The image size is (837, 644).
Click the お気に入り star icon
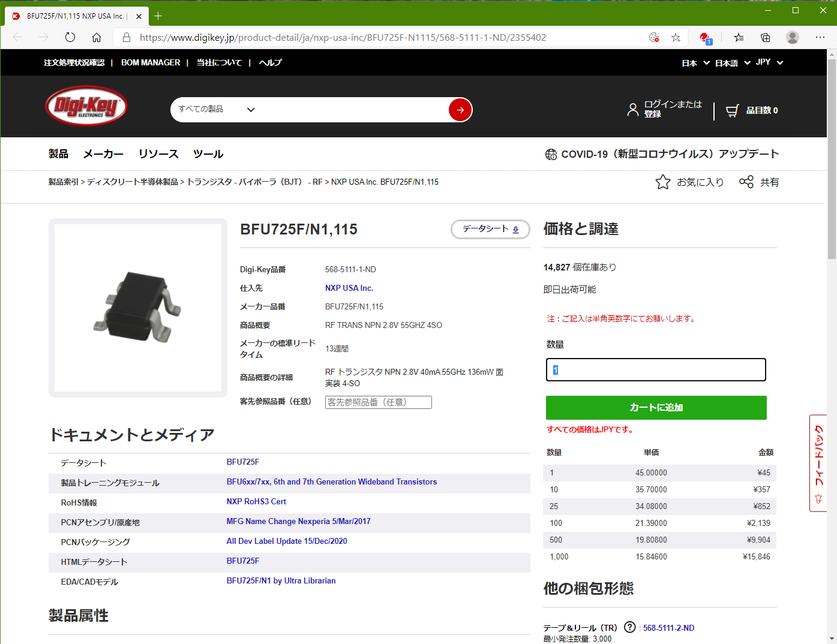tap(663, 182)
